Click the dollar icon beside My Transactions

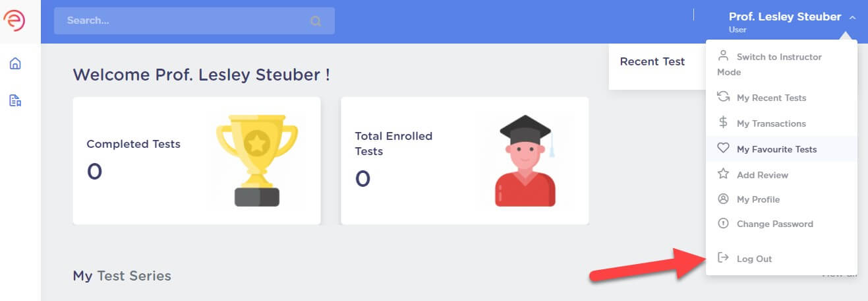723,122
